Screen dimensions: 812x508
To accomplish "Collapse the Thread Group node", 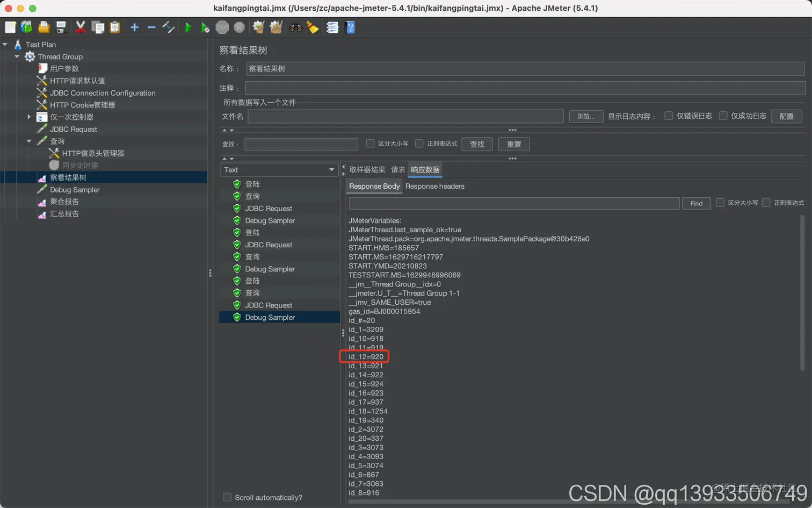I will 17,56.
